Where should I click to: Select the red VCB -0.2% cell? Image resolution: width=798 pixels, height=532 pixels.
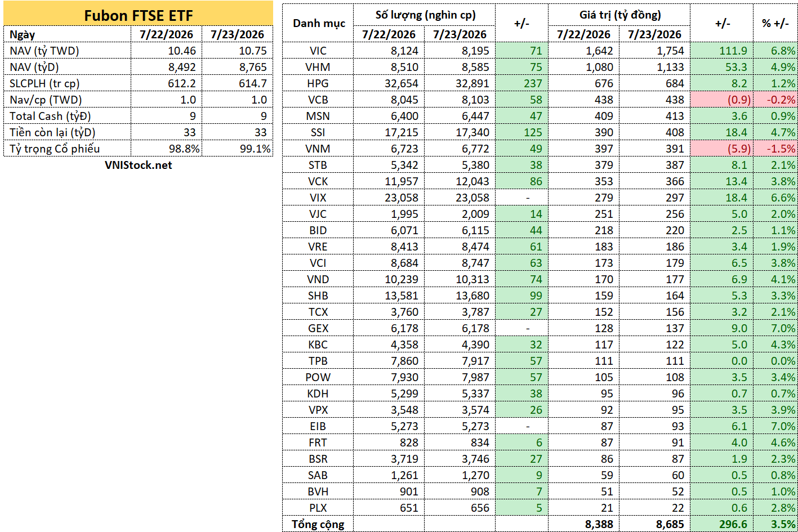pos(776,100)
